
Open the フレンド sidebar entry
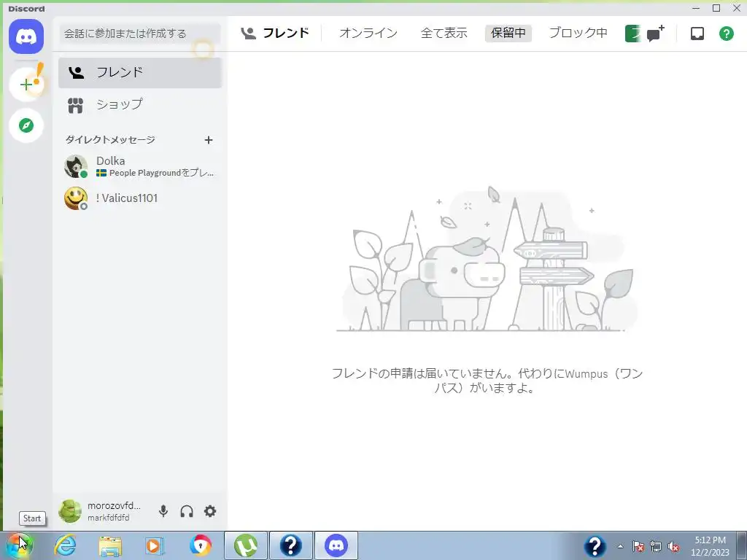click(140, 72)
